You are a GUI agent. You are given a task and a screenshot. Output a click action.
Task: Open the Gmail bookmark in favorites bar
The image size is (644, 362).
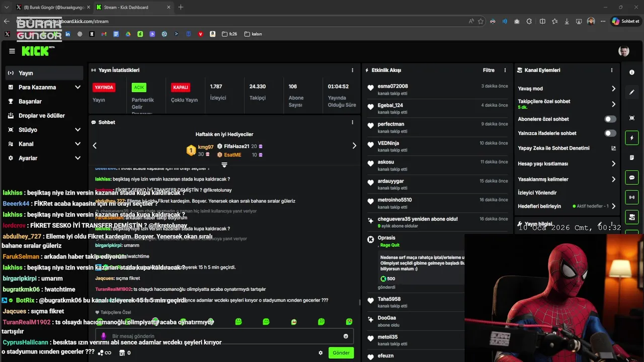(104, 34)
